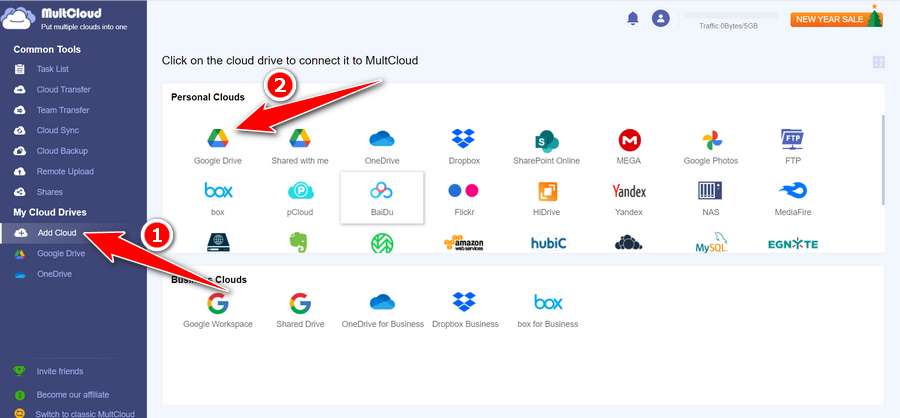
Task: Click the Personal Clouds list scrollbar
Action: click(883, 159)
